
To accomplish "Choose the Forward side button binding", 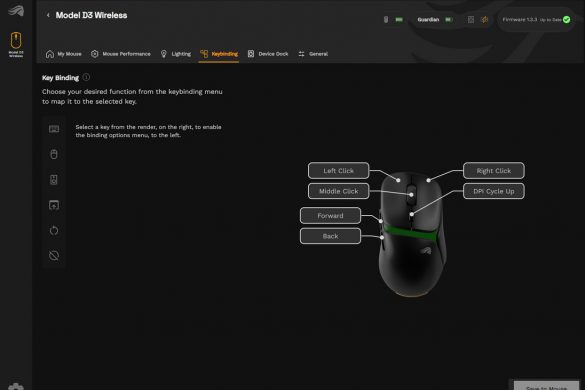I will coord(330,216).
